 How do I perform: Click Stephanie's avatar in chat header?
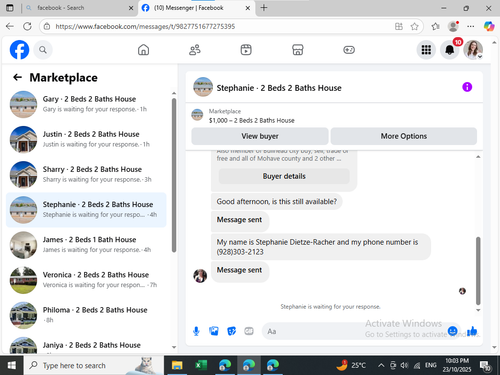click(x=203, y=87)
